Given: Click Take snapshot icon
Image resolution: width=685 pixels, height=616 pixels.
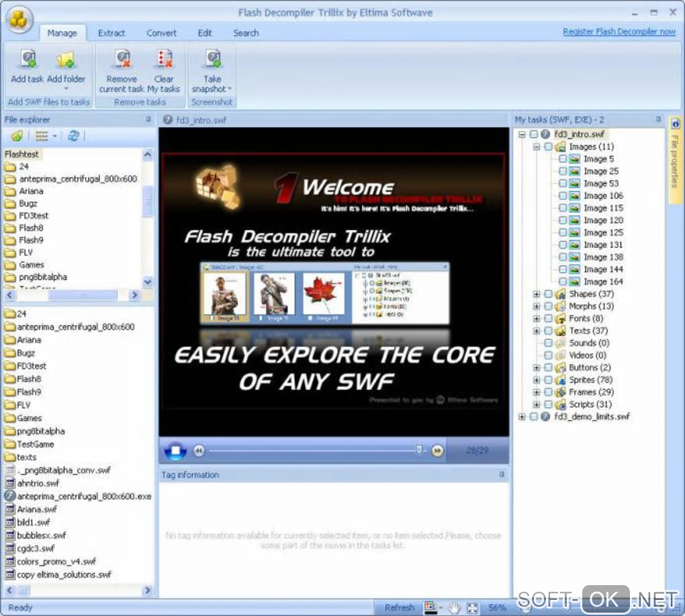Looking at the screenshot, I should pos(213,59).
